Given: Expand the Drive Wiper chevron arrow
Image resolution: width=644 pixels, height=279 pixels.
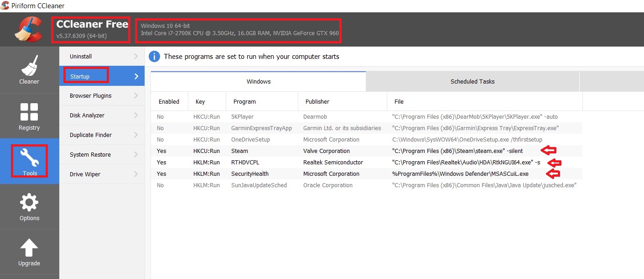Looking at the screenshot, I should [x=136, y=174].
